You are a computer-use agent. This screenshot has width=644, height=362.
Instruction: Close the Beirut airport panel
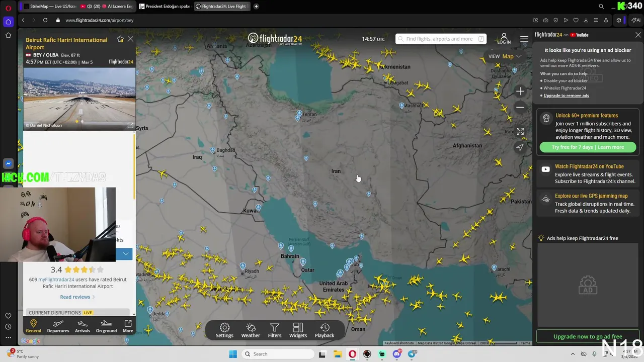pyautogui.click(x=130, y=39)
